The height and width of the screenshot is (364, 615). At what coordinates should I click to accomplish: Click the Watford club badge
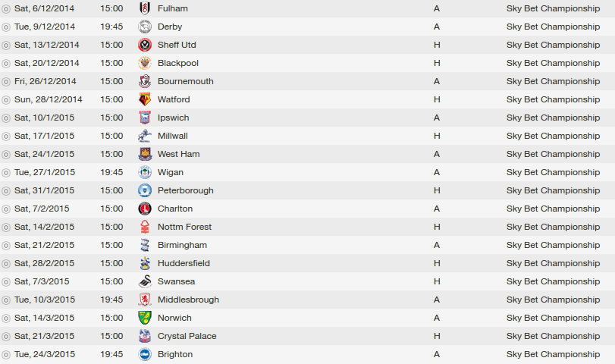click(144, 99)
